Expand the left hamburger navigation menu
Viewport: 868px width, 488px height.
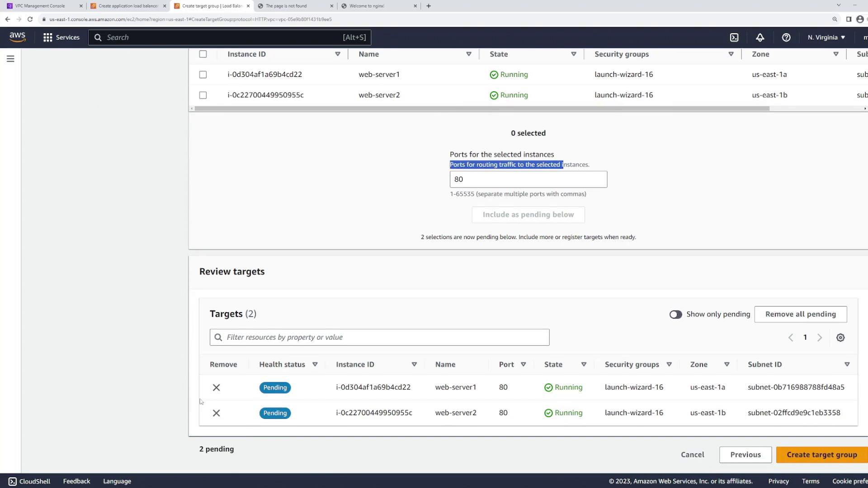10,59
